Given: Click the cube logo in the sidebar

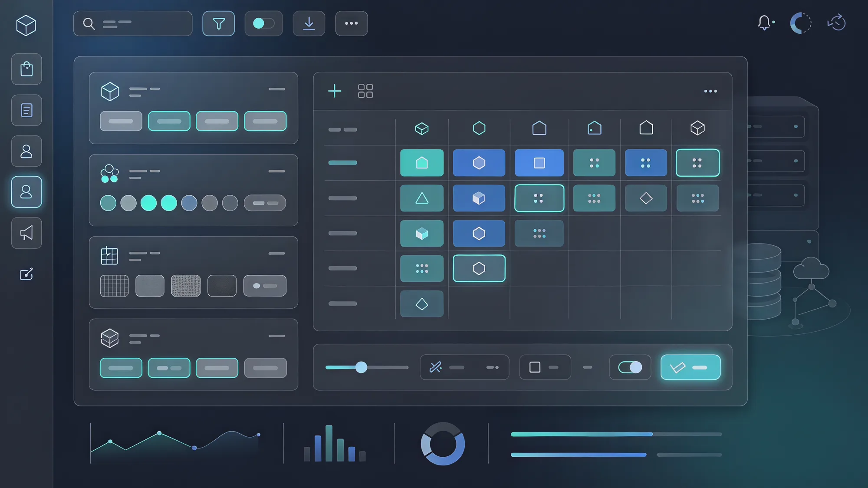Looking at the screenshot, I should point(26,25).
